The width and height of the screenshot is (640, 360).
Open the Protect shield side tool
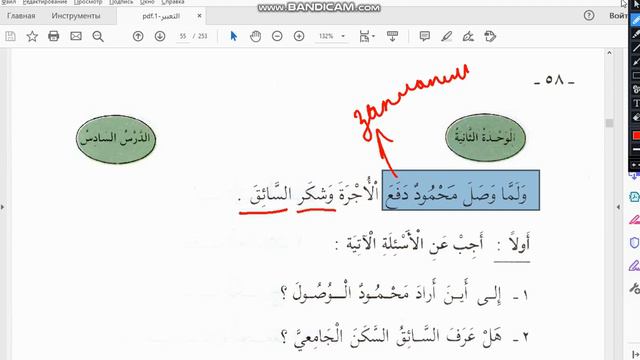(x=634, y=243)
